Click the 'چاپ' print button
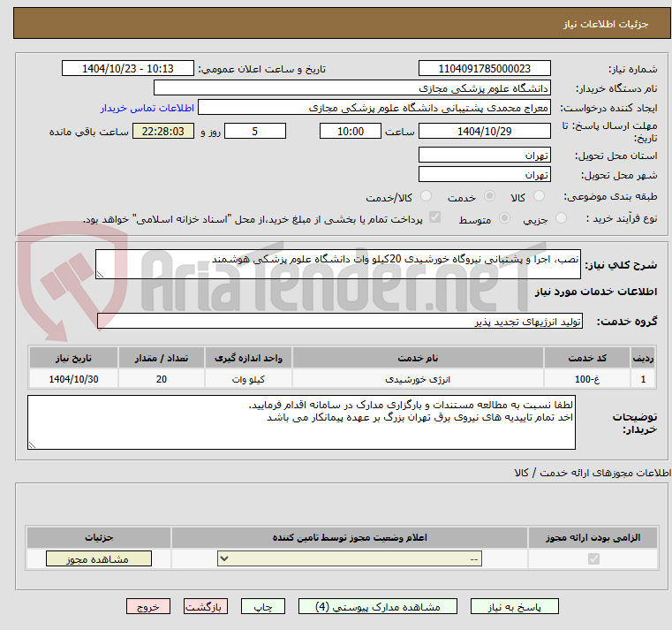 tap(263, 606)
